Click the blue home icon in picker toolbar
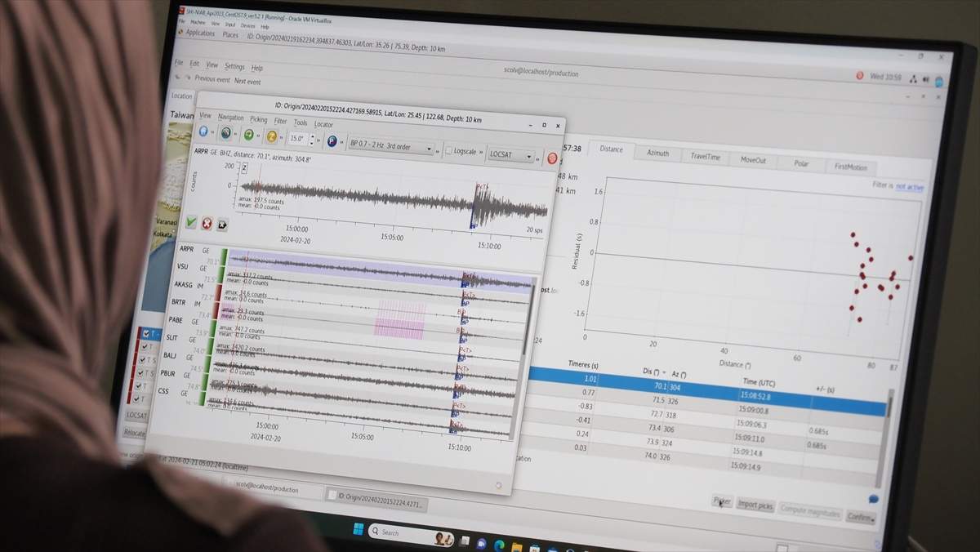The width and height of the screenshot is (980, 552). (203, 132)
